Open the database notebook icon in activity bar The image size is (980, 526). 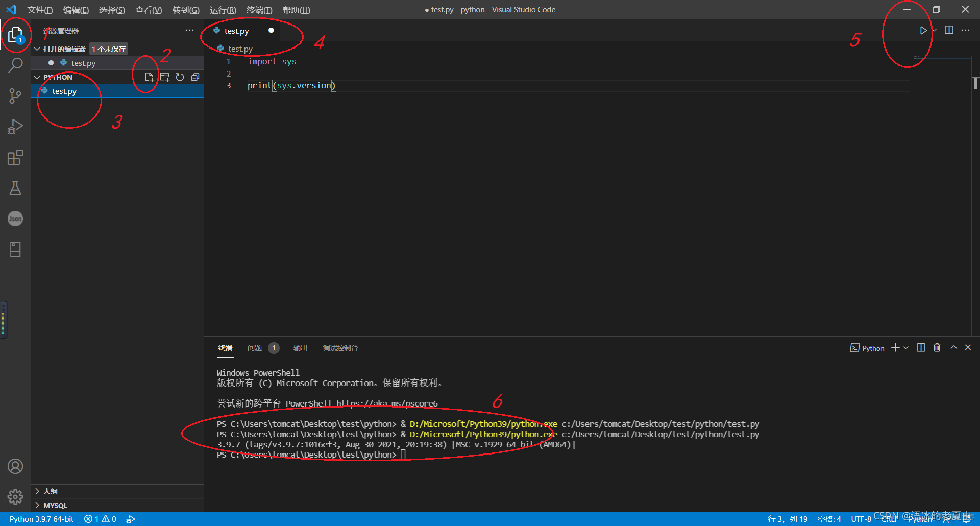[x=15, y=249]
